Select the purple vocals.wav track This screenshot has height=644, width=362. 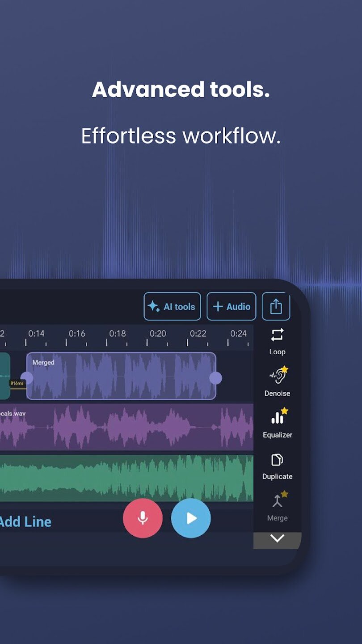pyautogui.click(x=125, y=427)
